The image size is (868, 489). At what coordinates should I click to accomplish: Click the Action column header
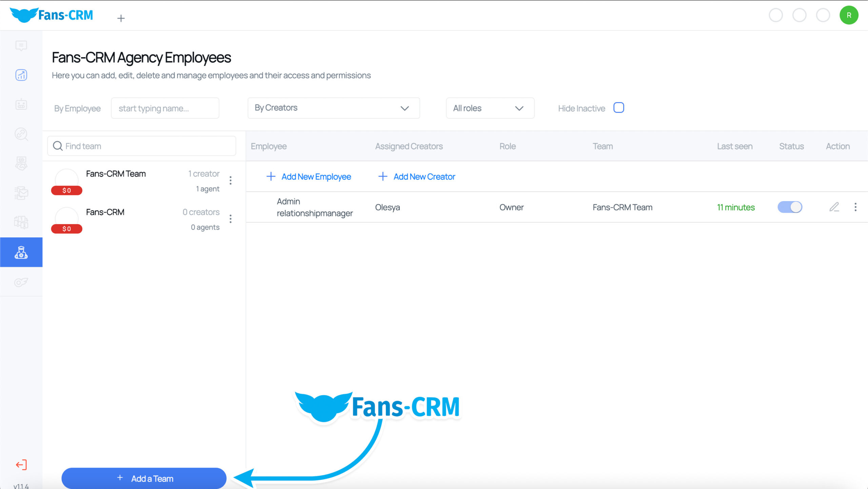838,146
